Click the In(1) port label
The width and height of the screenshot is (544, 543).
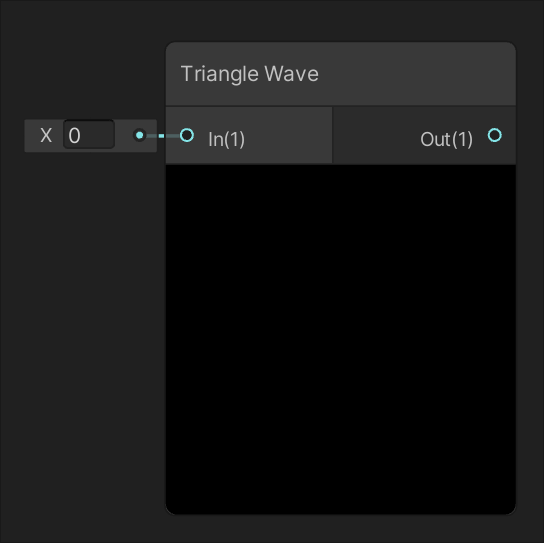click(x=227, y=139)
